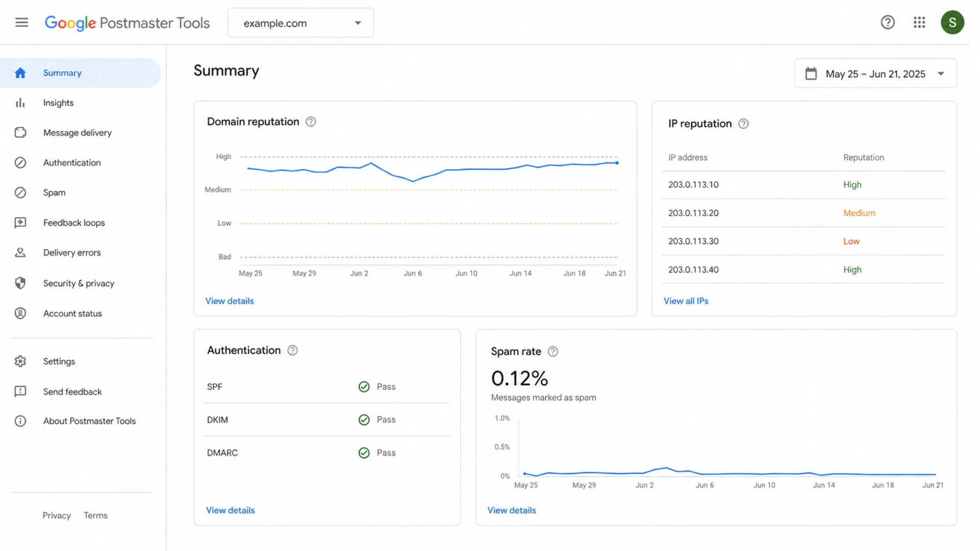Image resolution: width=980 pixels, height=551 pixels.
Task: Select IP address 203.0.113.10 row
Action: [x=803, y=185]
